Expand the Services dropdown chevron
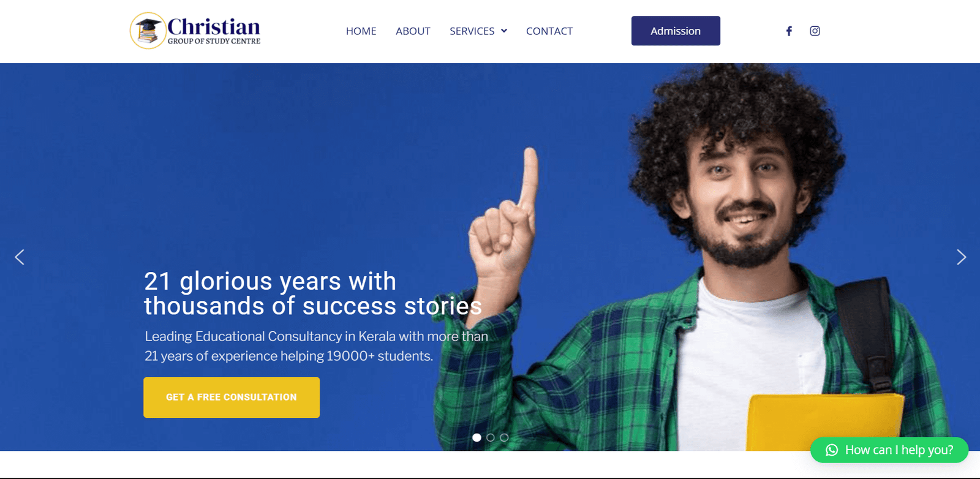This screenshot has height=479, width=980. click(504, 31)
